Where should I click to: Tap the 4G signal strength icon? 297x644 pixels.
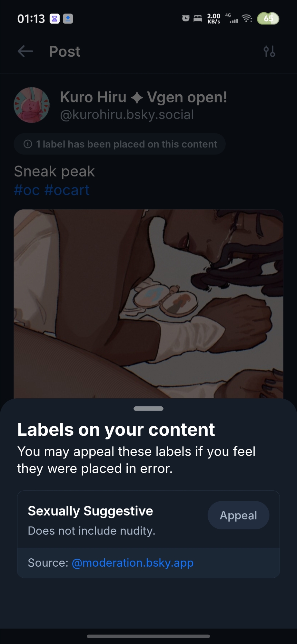point(233,19)
